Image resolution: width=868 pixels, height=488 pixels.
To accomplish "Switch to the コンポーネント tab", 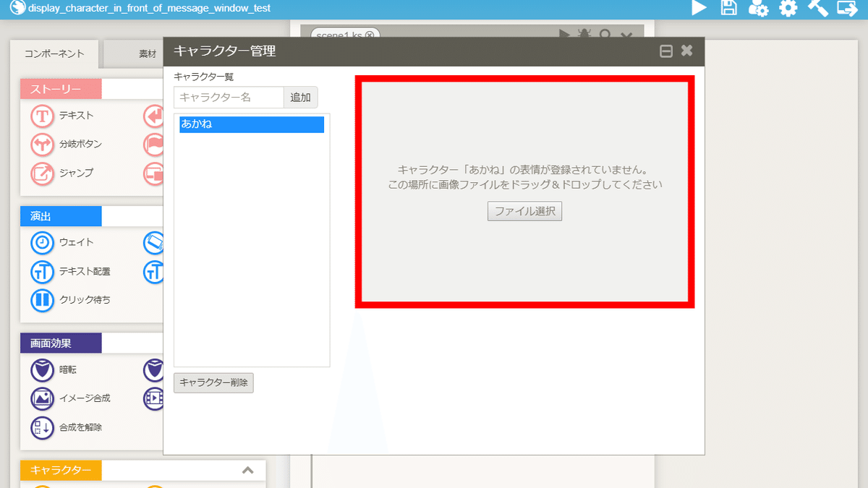I will (54, 53).
